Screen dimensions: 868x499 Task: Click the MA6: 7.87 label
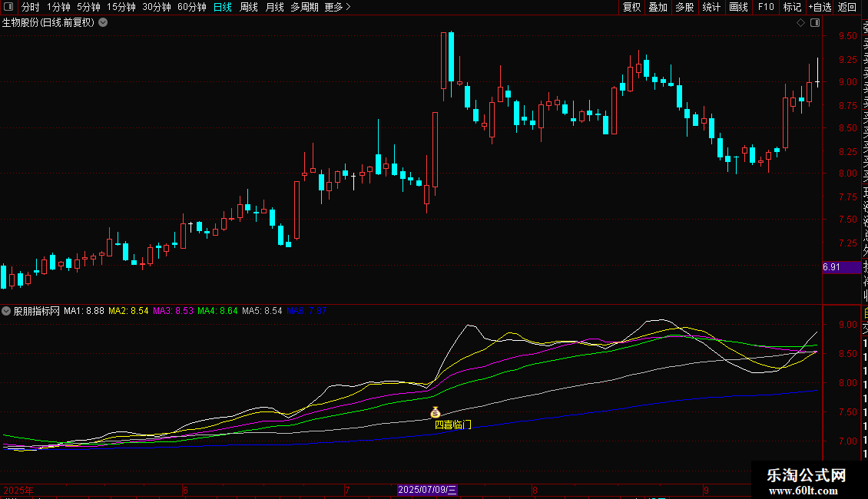click(x=306, y=311)
